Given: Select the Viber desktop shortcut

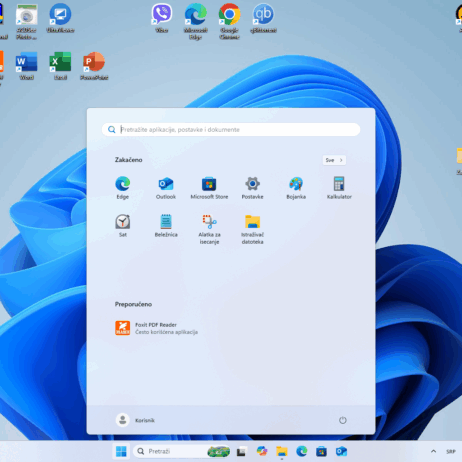Looking at the screenshot, I should (162, 18).
